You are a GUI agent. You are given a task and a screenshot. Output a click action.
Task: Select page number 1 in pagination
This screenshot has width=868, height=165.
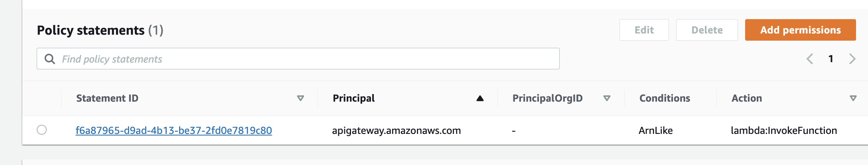click(831, 59)
